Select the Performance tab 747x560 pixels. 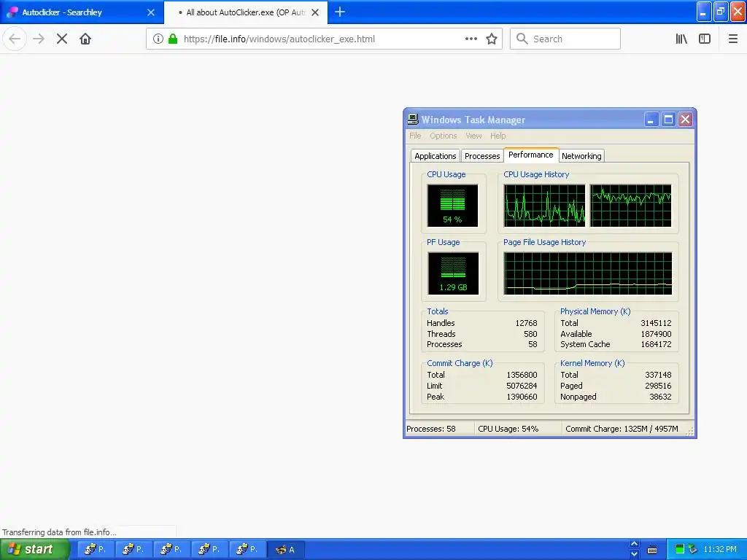[x=531, y=155]
